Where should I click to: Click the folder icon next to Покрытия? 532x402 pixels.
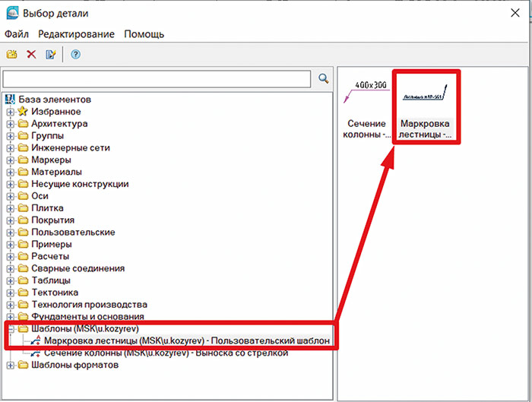point(23,220)
